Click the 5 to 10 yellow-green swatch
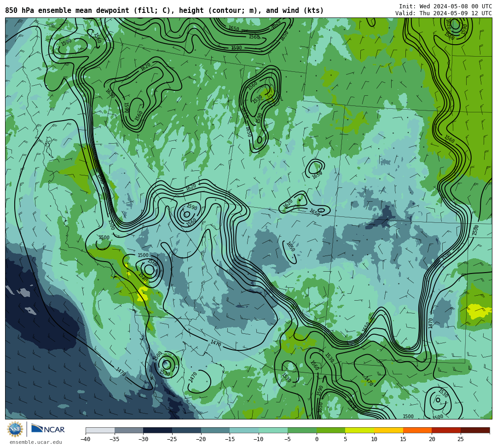 click(x=360, y=430)
